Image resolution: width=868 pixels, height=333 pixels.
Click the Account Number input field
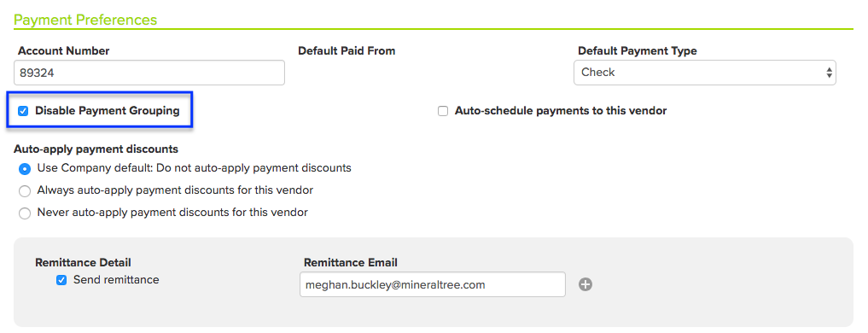click(149, 73)
